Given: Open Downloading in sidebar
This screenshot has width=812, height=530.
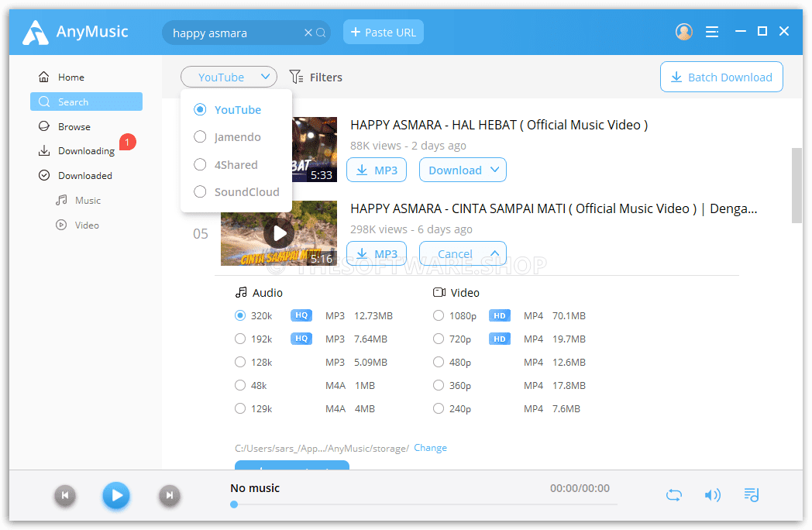Looking at the screenshot, I should click(77, 151).
